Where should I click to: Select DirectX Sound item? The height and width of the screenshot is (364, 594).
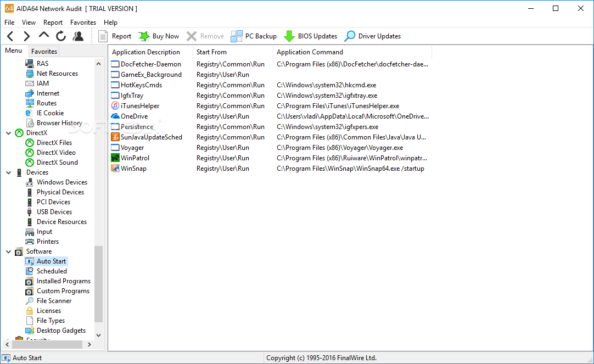coord(57,163)
